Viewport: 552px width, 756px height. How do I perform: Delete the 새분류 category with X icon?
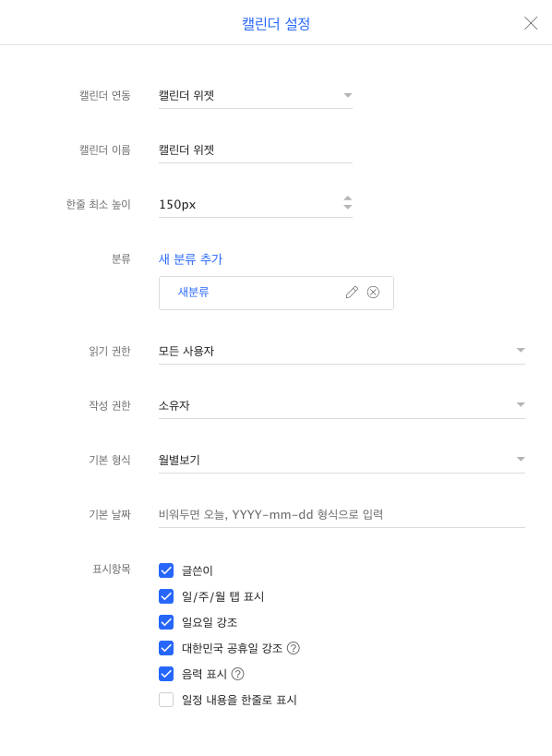coord(373,293)
